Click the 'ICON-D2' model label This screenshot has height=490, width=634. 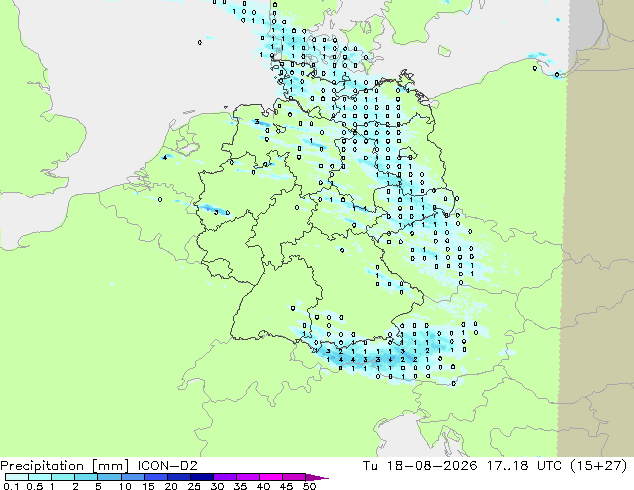[x=167, y=466]
